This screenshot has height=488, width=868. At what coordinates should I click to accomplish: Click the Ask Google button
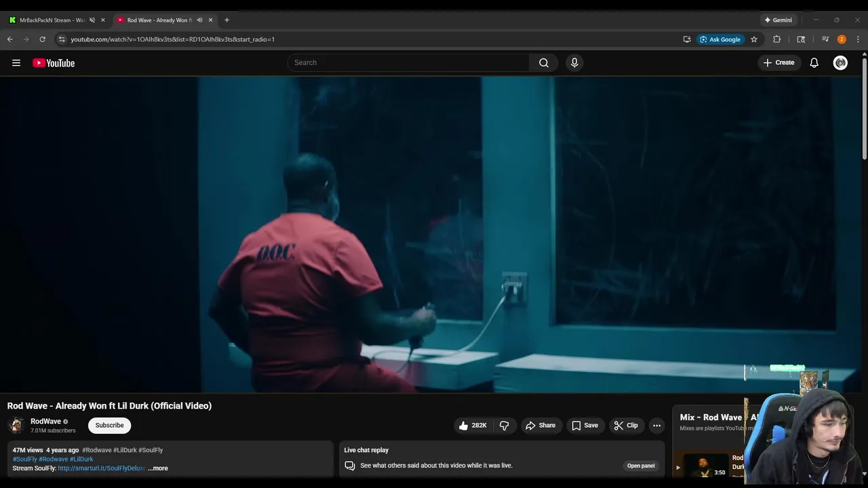click(x=720, y=39)
